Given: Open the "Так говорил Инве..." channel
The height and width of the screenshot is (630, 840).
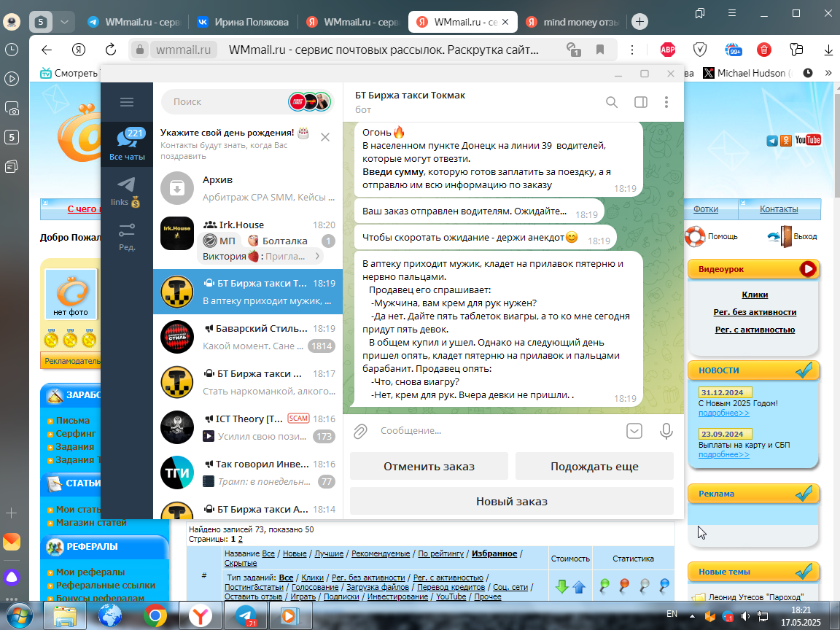Looking at the screenshot, I should [248, 472].
